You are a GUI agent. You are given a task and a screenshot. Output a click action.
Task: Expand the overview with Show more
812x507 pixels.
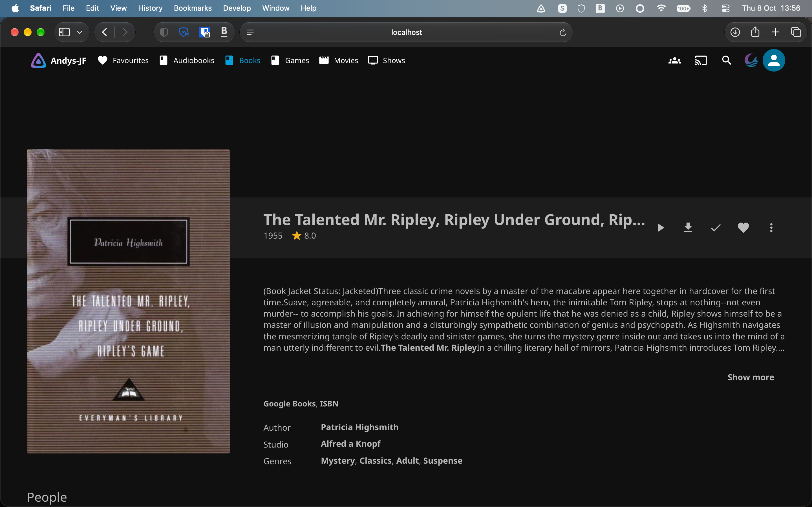pyautogui.click(x=751, y=377)
